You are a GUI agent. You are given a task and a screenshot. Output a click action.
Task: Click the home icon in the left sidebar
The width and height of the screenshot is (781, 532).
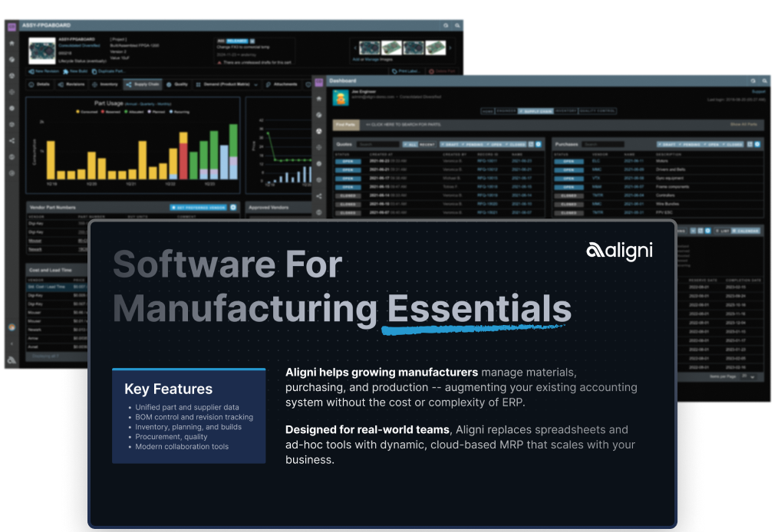tap(12, 44)
